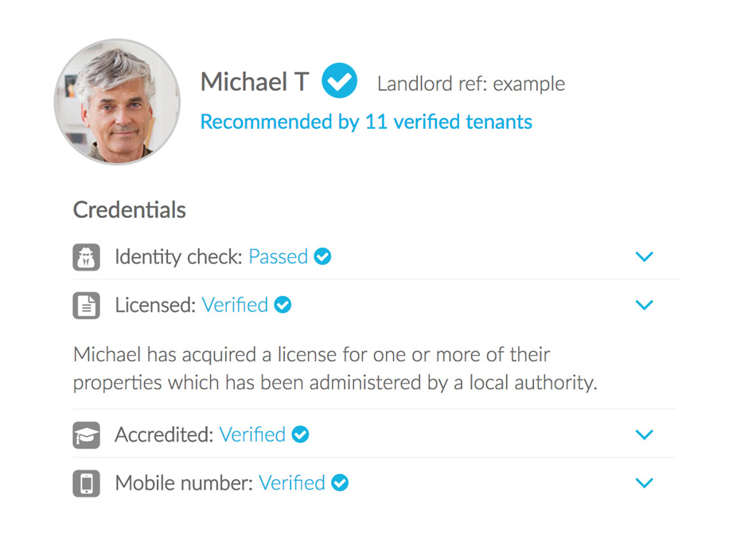Click the checkmark badge after Accredited Verified
Viewport: 756px width, 534px height.
300,435
